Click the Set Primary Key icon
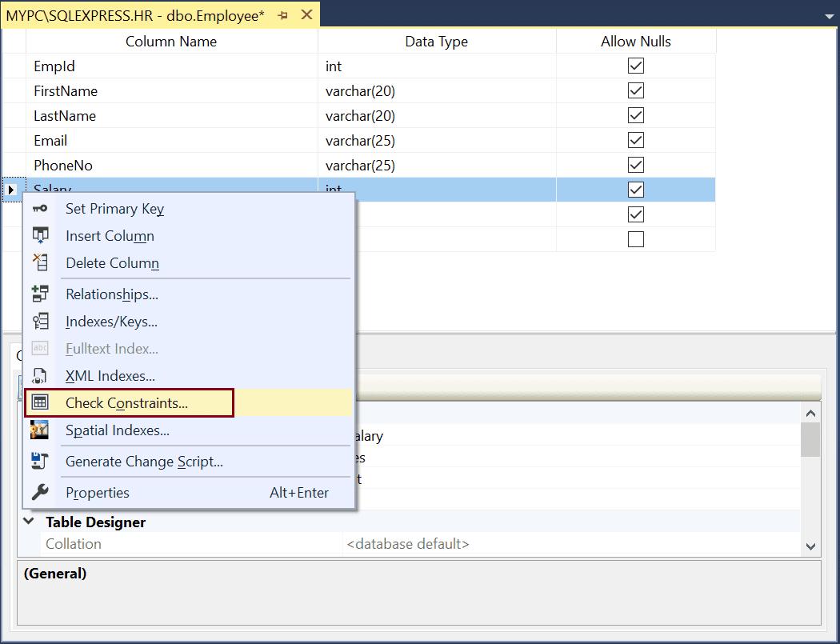 pos(38,209)
